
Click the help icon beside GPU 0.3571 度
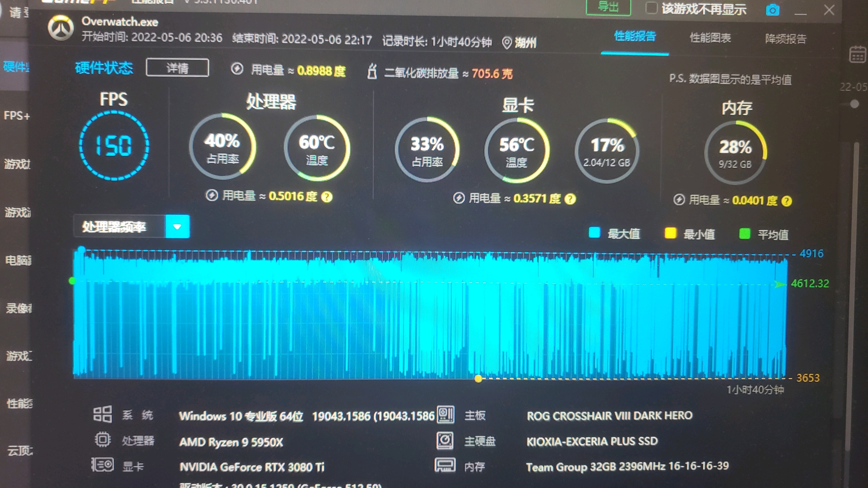tap(570, 199)
